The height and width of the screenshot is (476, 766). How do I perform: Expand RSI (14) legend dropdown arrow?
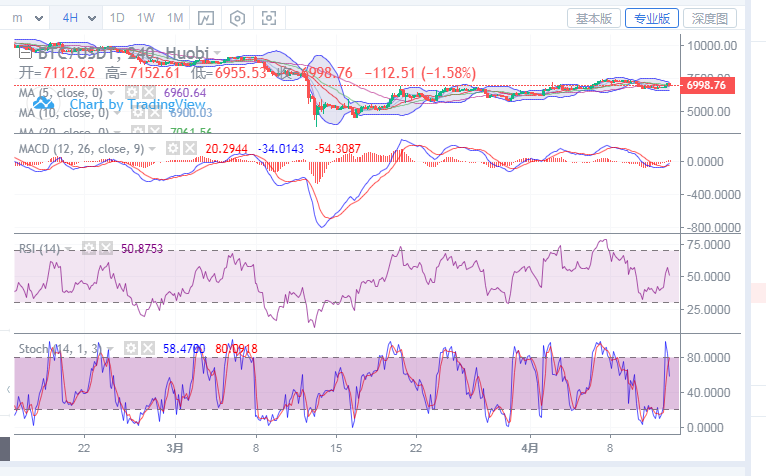click(x=68, y=249)
